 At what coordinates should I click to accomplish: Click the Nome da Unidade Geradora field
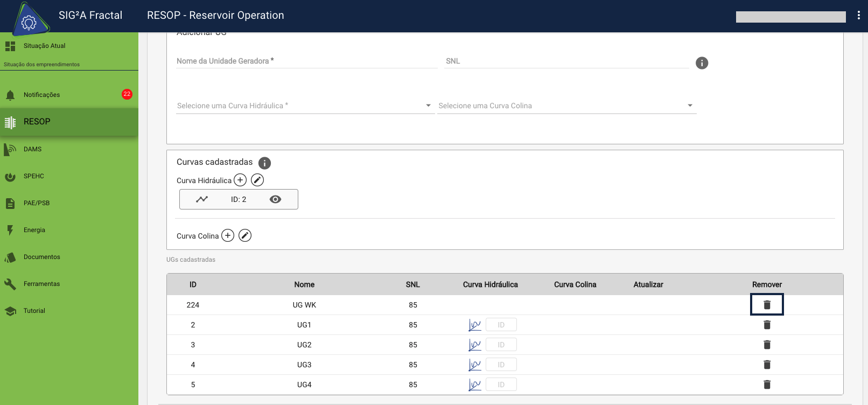(306, 61)
